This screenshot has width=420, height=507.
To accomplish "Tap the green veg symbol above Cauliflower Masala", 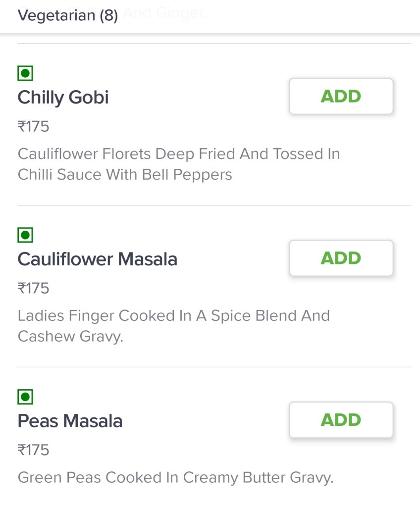I will pos(25,235).
